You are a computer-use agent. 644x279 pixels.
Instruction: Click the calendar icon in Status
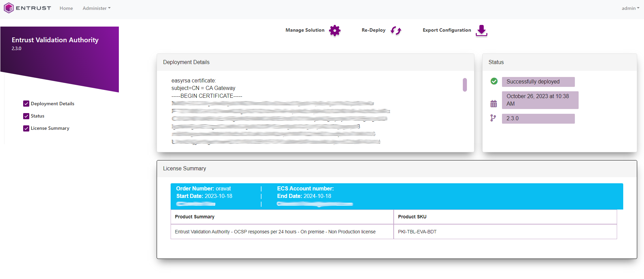coord(493,104)
